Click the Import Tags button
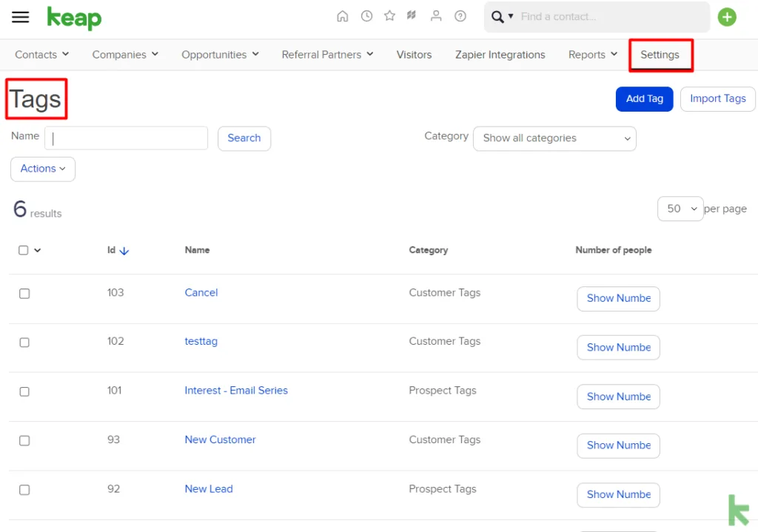758x532 pixels. tap(718, 98)
